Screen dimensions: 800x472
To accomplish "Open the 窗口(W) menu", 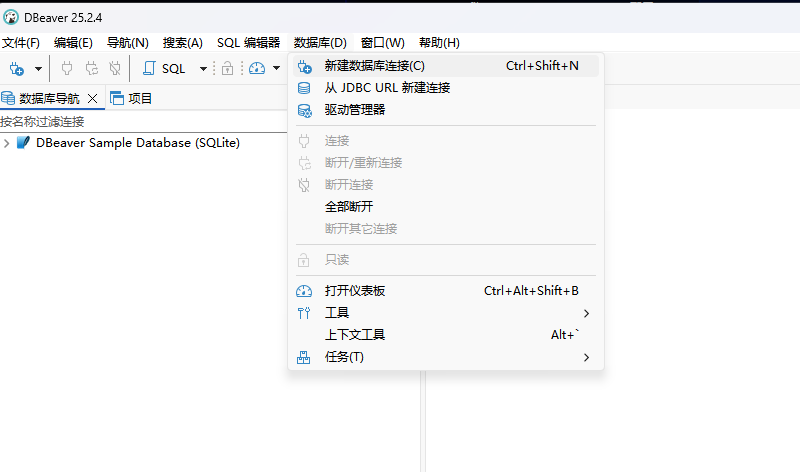I will pos(383,43).
